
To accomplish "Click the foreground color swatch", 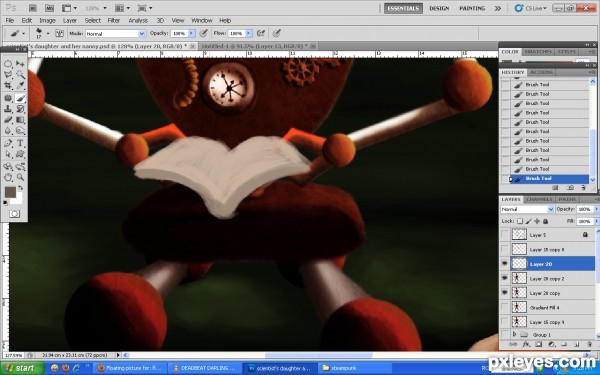I will point(10,192).
